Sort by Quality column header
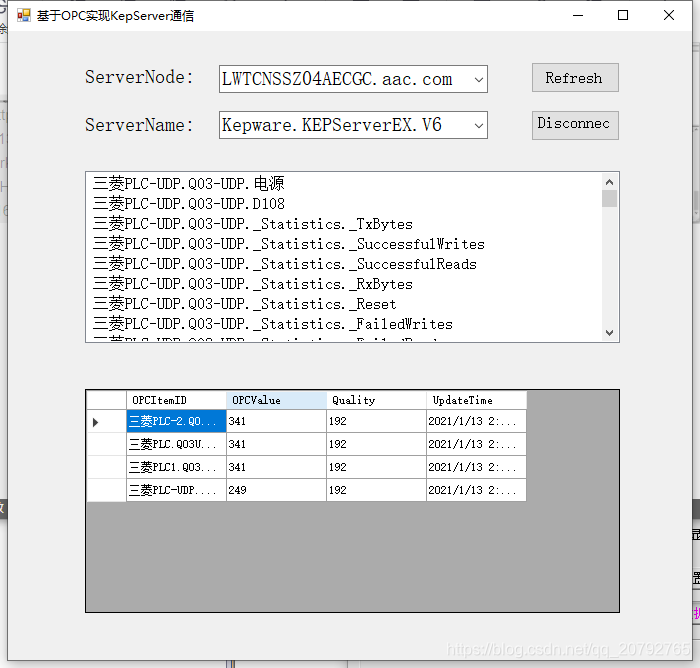Image resolution: width=700 pixels, height=668 pixels. click(376, 400)
